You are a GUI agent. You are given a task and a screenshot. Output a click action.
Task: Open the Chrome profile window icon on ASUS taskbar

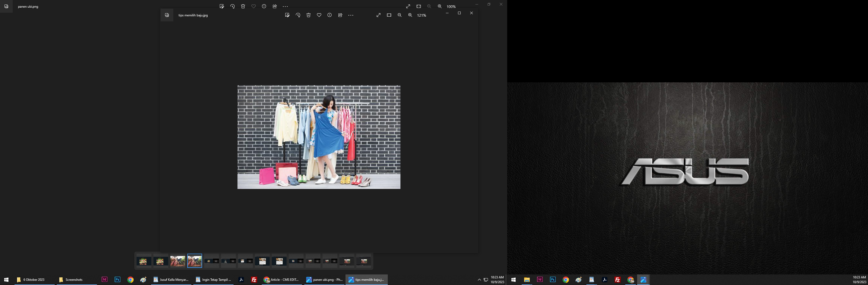click(631, 280)
